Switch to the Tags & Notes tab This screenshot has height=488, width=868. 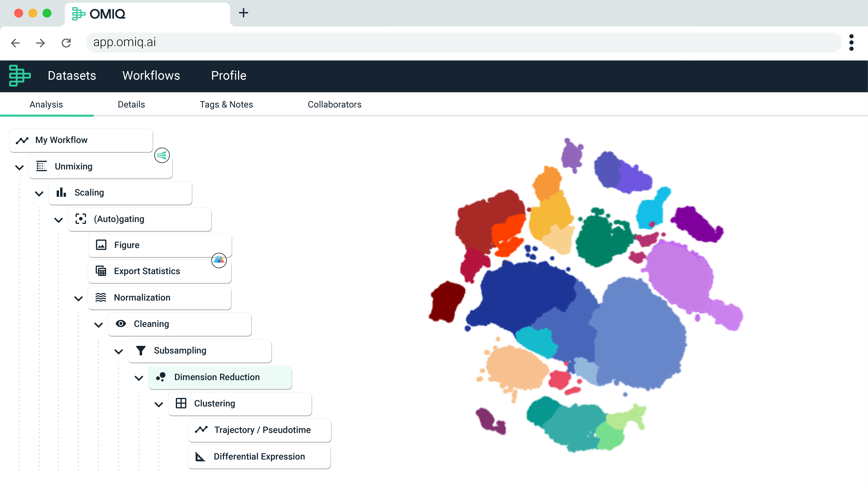click(226, 104)
